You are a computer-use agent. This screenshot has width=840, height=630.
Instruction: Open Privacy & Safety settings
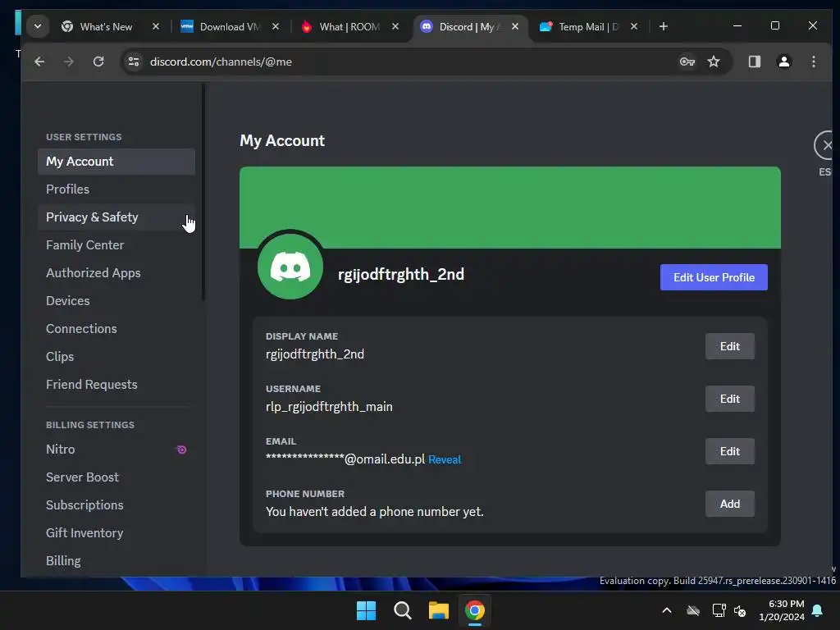[116, 217]
